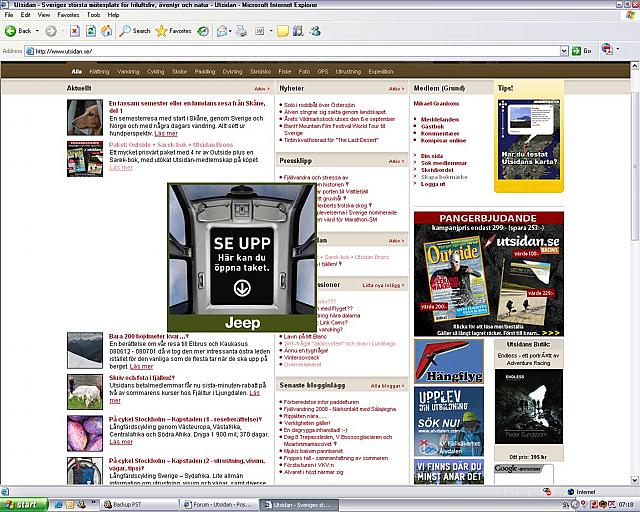
Task: Print the page with the printer icon
Action: [242, 31]
